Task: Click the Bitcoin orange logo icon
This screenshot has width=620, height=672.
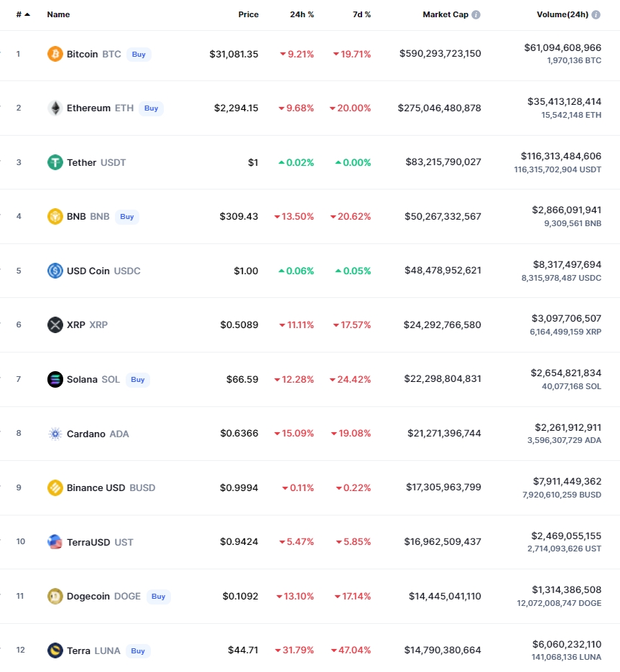Action: 55,54
